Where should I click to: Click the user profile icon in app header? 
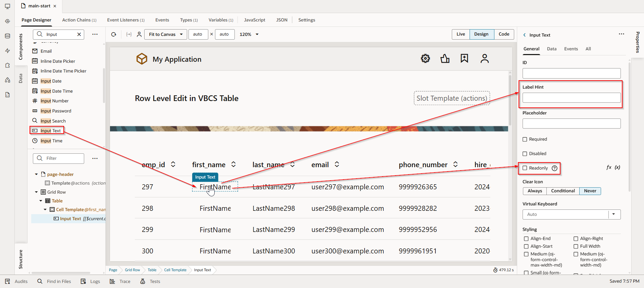click(x=484, y=59)
